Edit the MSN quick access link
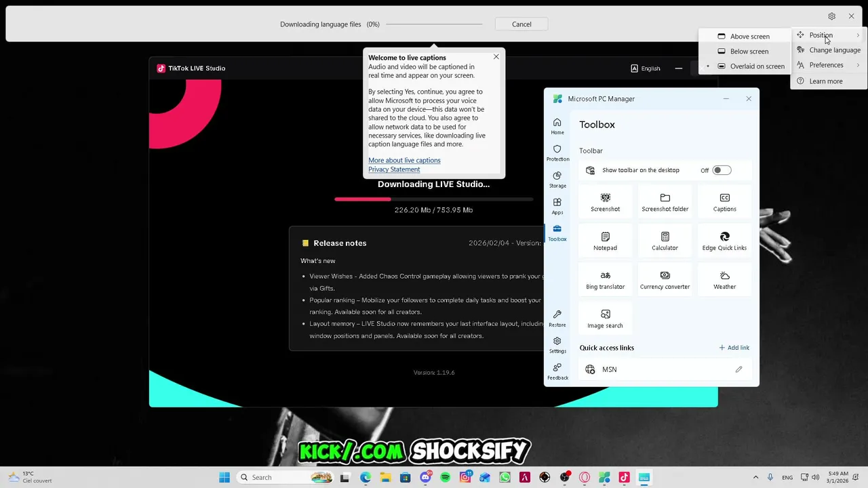 [738, 369]
